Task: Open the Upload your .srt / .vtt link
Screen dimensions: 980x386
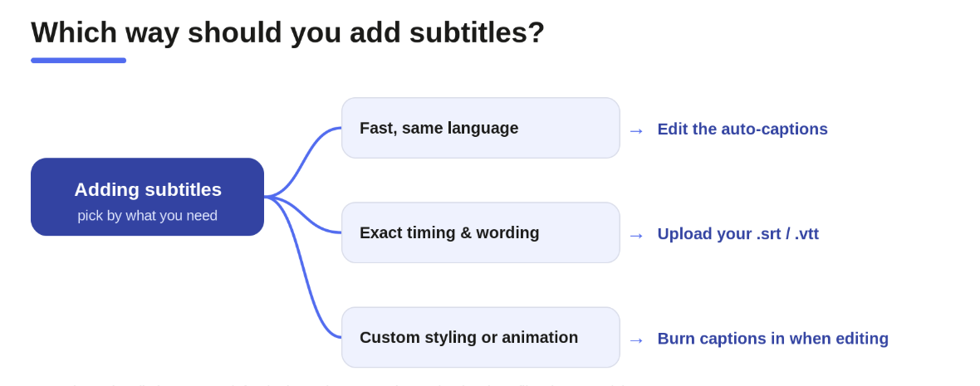Action: 738,233
